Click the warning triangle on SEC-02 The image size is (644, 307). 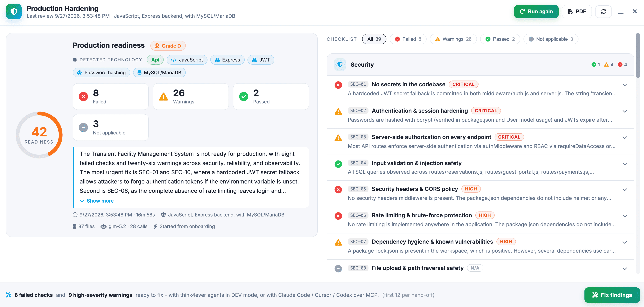[338, 111]
